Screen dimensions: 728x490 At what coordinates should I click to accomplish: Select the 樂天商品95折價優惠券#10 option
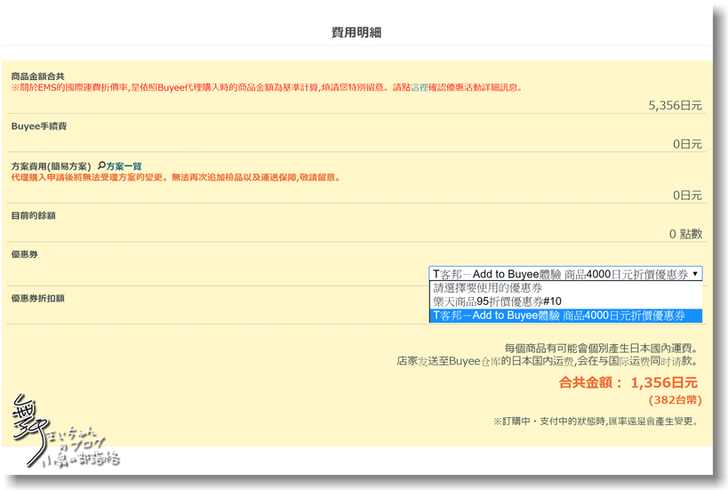(497, 301)
